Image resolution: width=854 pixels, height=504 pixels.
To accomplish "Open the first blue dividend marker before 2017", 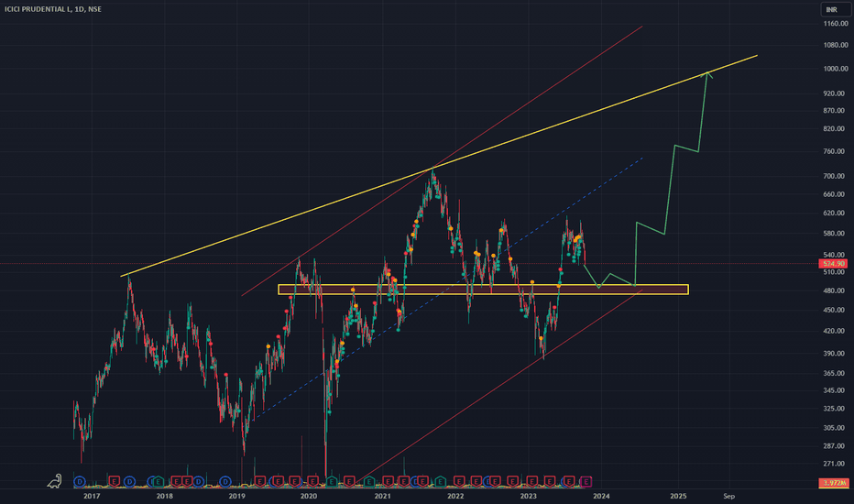I will coord(80,482).
